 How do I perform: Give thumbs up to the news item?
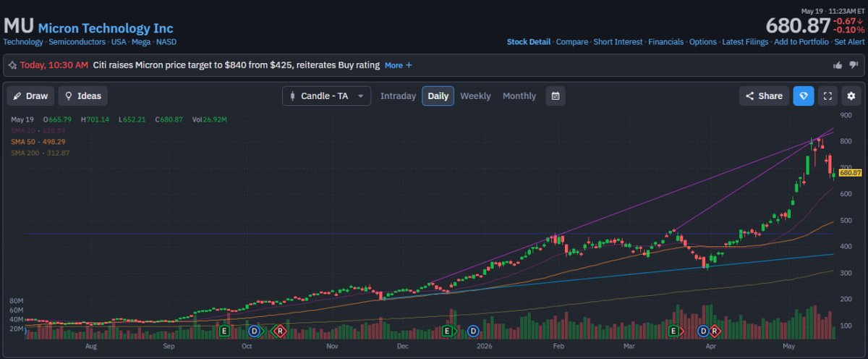click(x=838, y=65)
